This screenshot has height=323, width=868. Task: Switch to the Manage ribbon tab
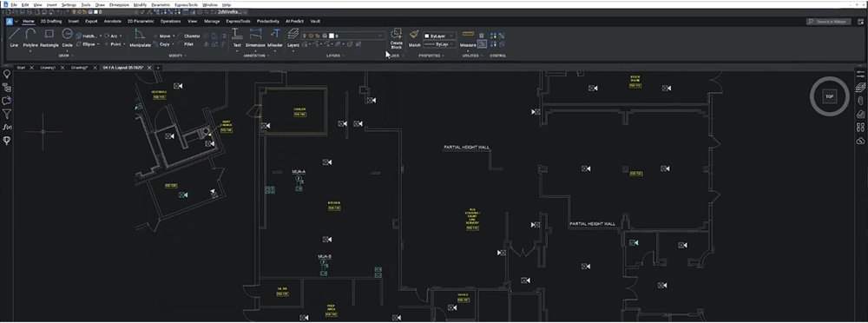(x=212, y=21)
